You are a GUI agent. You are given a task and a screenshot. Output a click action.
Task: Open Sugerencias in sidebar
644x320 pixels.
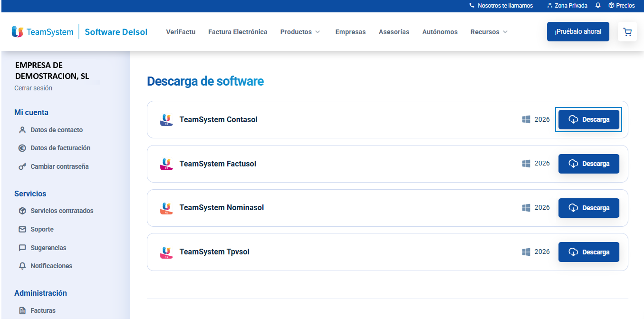pos(48,248)
